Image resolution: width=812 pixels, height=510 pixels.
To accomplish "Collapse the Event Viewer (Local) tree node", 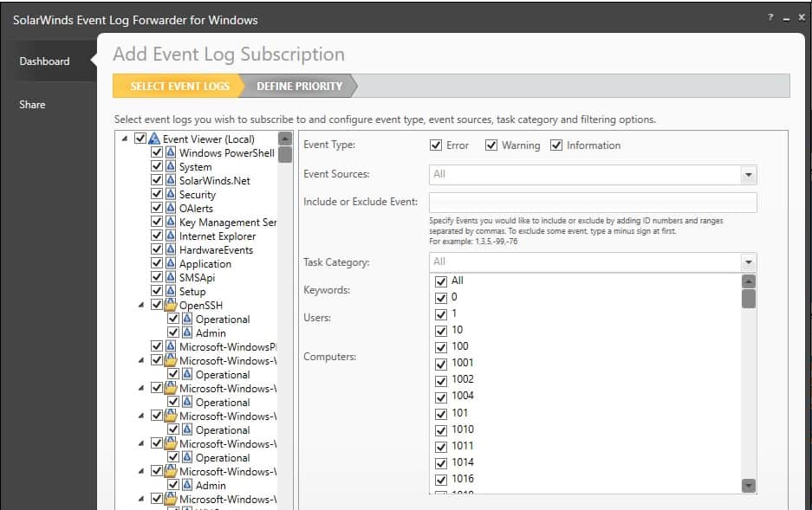I will pos(124,139).
